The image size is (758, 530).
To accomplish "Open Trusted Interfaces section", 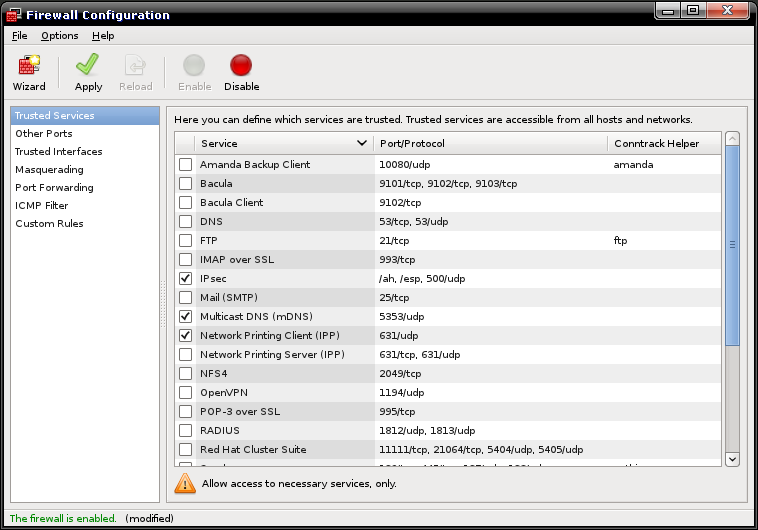I will point(85,151).
